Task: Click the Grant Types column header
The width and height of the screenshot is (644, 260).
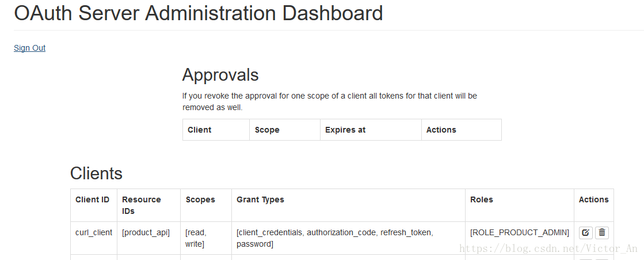Action: click(x=260, y=199)
